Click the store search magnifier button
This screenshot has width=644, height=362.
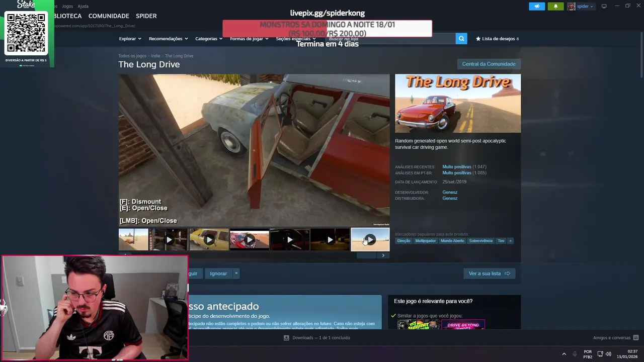[461, 39]
